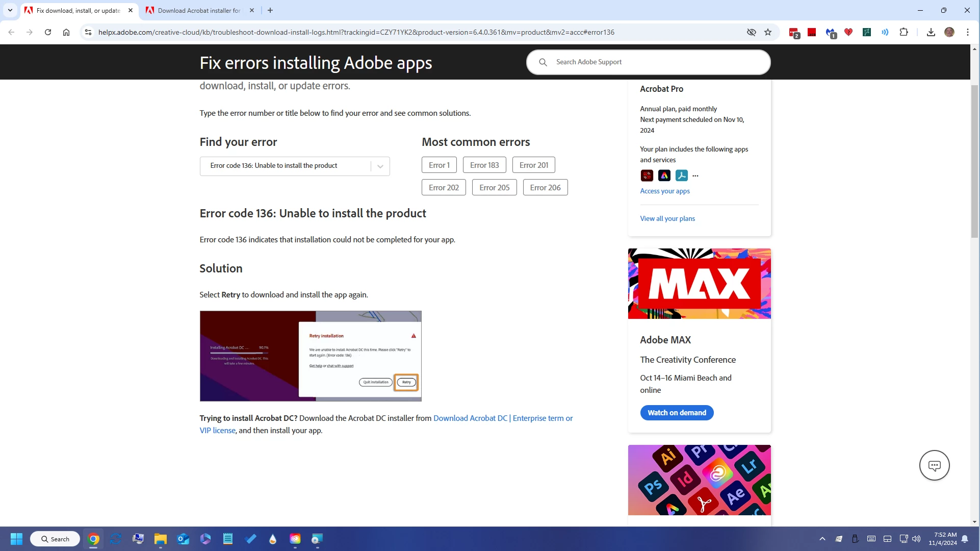Open the Access your apps link
The height and width of the screenshot is (551, 980).
tap(665, 191)
